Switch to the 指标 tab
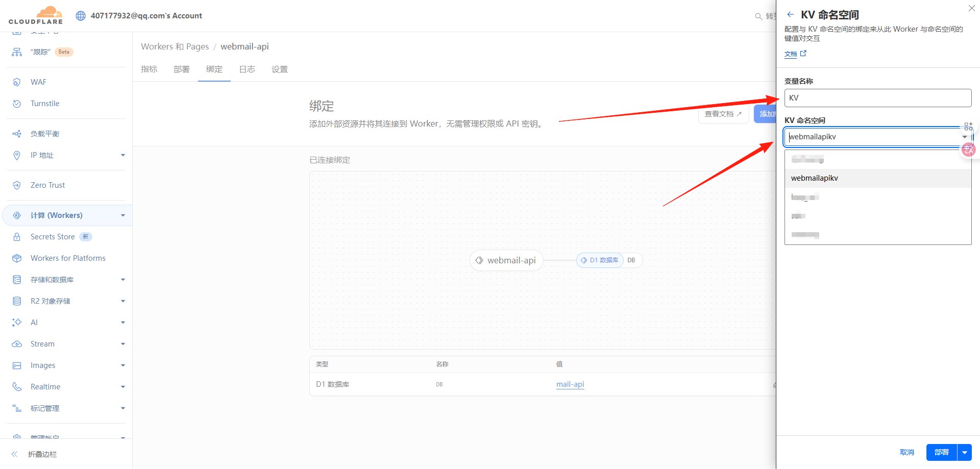980x469 pixels. pyautogui.click(x=149, y=69)
